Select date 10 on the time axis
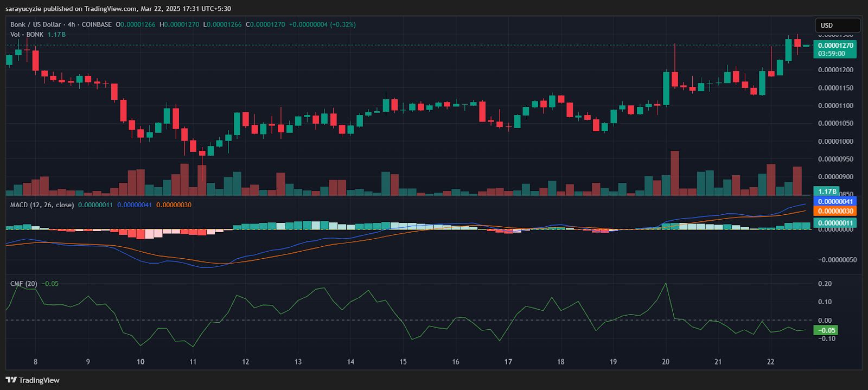 (141, 362)
